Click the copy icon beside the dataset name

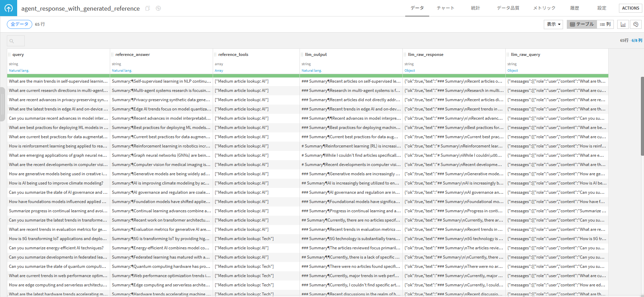click(x=148, y=8)
